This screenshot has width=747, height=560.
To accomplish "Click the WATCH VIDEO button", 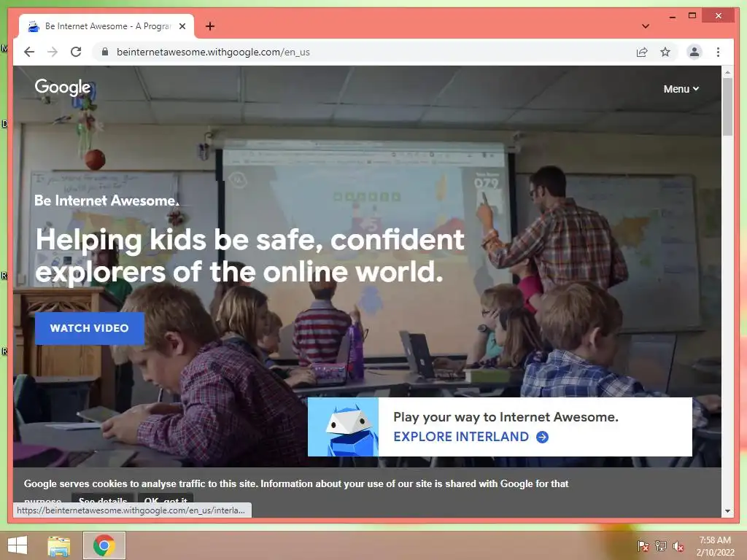I will tap(90, 328).
